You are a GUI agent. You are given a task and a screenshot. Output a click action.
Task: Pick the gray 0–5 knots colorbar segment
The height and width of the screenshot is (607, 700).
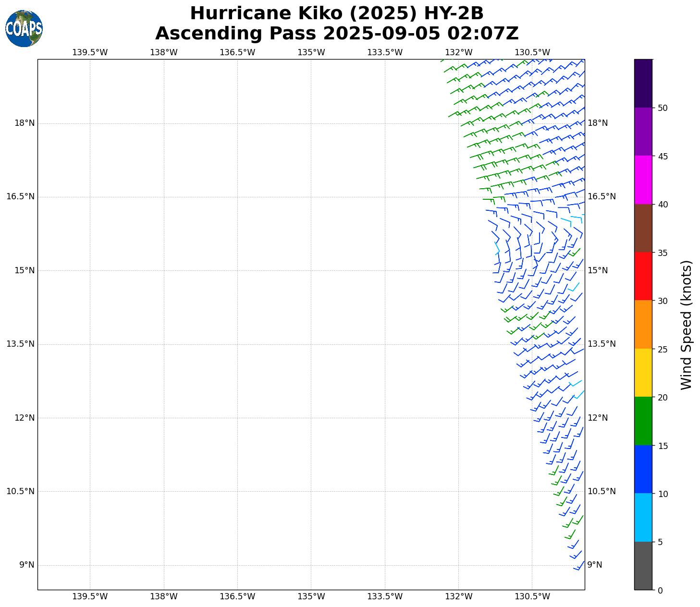click(x=643, y=565)
